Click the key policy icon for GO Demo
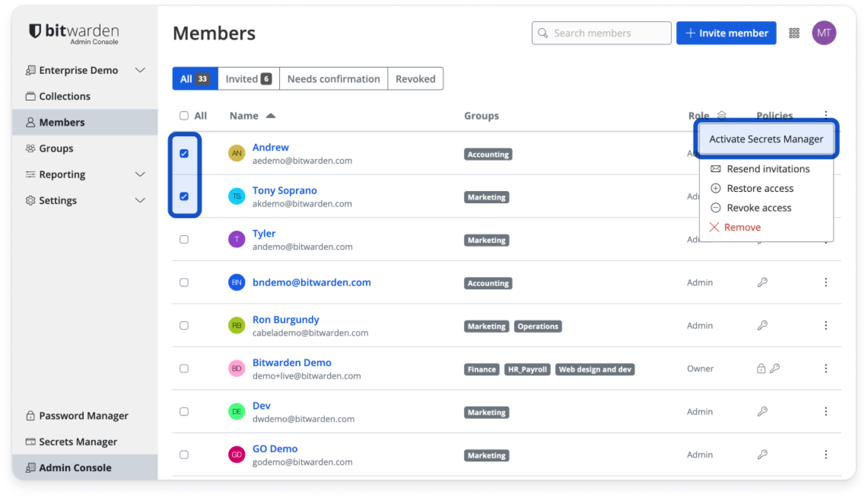Image resolution: width=868 pixels, height=499 pixels. point(762,455)
